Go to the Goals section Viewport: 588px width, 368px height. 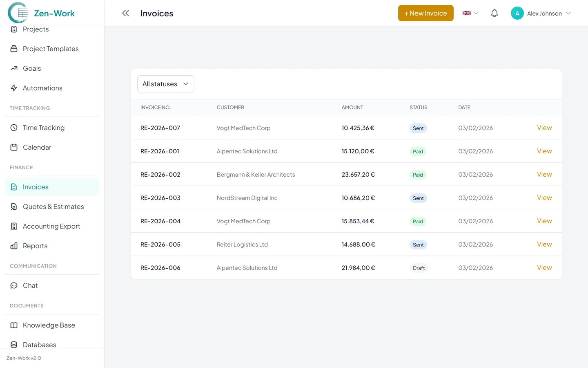coord(31,68)
